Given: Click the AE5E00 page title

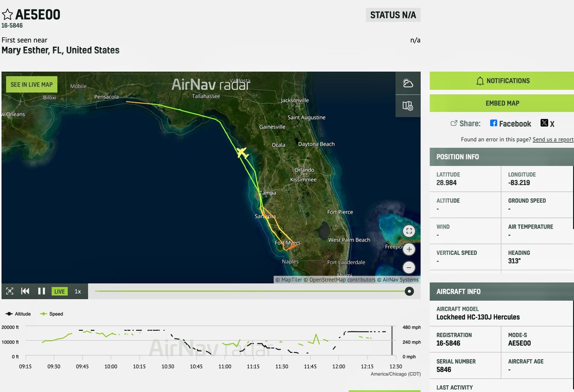Looking at the screenshot, I should tap(38, 15).
